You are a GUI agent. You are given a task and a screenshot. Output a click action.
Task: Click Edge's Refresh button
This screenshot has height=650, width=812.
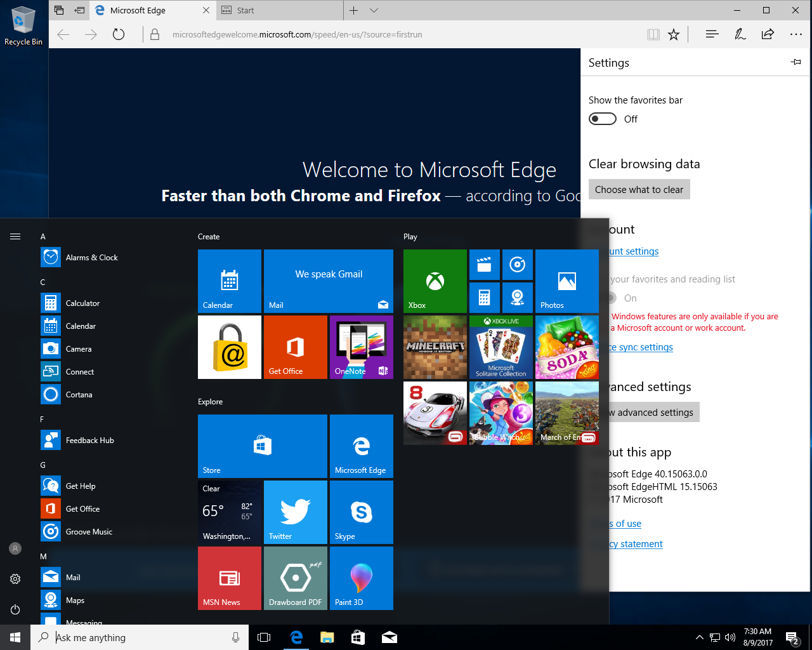click(119, 34)
